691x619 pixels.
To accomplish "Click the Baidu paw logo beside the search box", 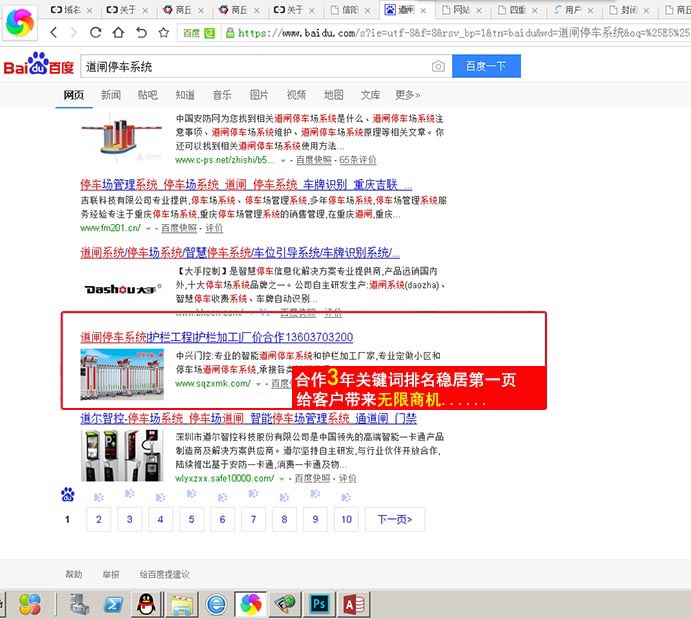I will [x=38, y=65].
